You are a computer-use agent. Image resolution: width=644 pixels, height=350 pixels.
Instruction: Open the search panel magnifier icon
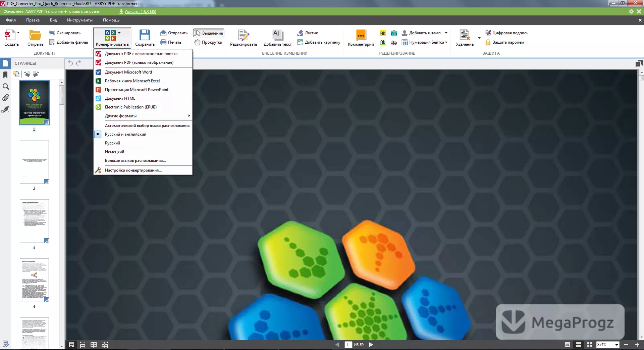(x=5, y=87)
